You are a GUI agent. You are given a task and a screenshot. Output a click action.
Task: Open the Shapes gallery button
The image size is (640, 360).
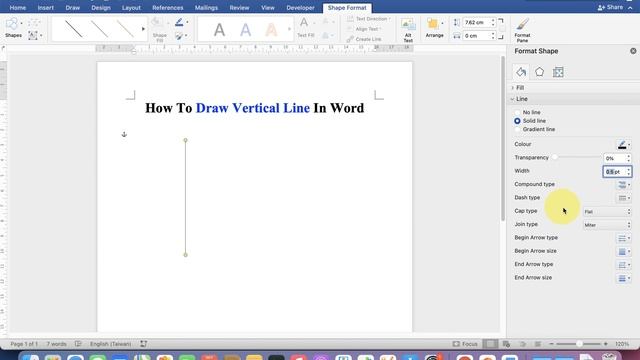click(13, 28)
